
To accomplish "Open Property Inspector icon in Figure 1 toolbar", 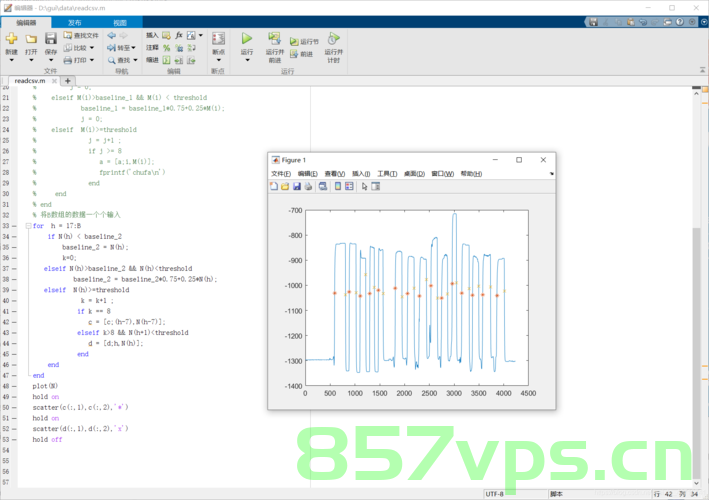I will coord(376,186).
